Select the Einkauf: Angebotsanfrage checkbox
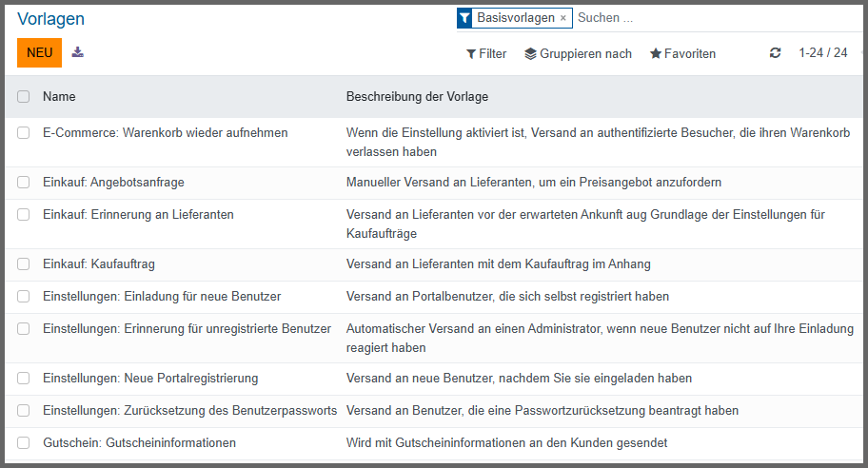The width and height of the screenshot is (868, 468). tap(24, 182)
